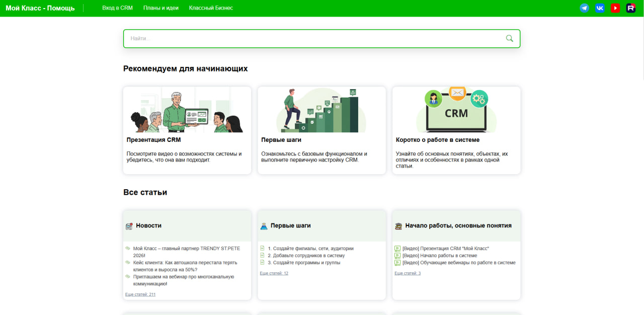
Task: Open [Видео] Начало работы в системе
Action: (440, 256)
